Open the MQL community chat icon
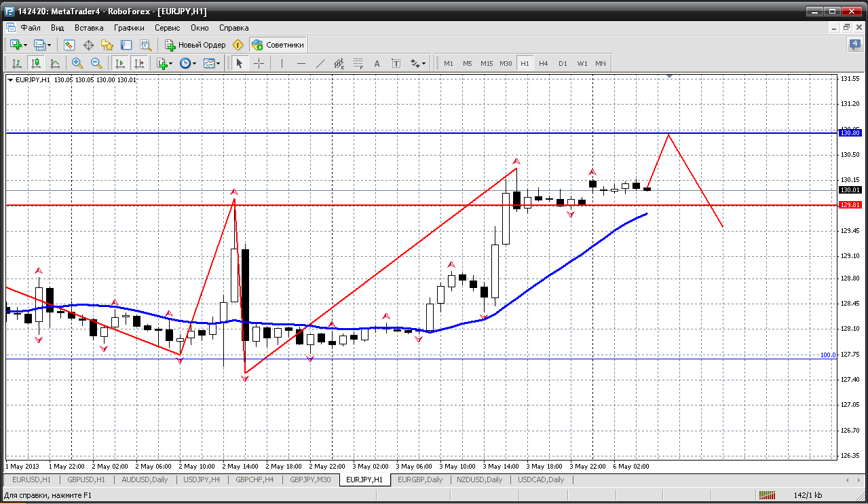The image size is (868, 504). click(x=854, y=45)
